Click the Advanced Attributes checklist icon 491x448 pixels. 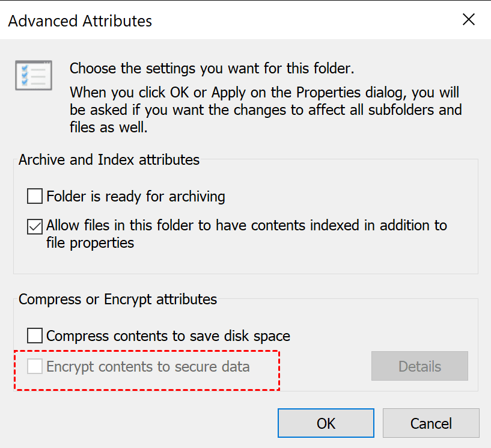(x=34, y=75)
